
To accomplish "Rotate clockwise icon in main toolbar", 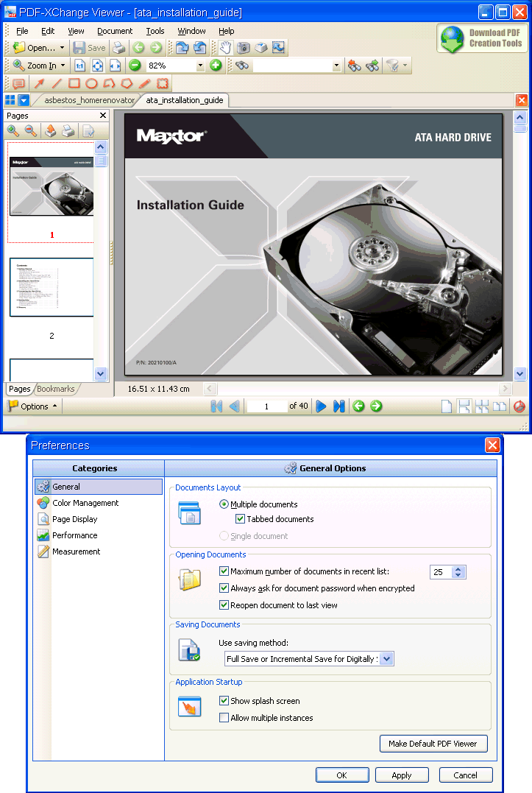I will [182, 48].
